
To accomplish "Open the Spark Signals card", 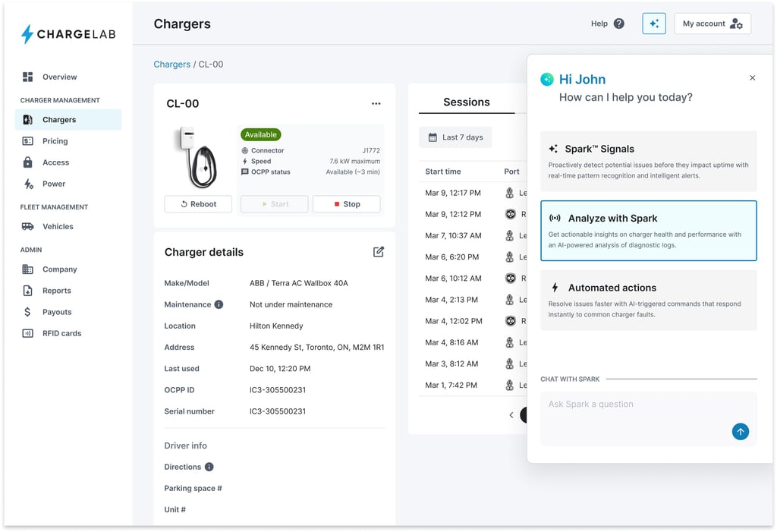I will (x=649, y=161).
